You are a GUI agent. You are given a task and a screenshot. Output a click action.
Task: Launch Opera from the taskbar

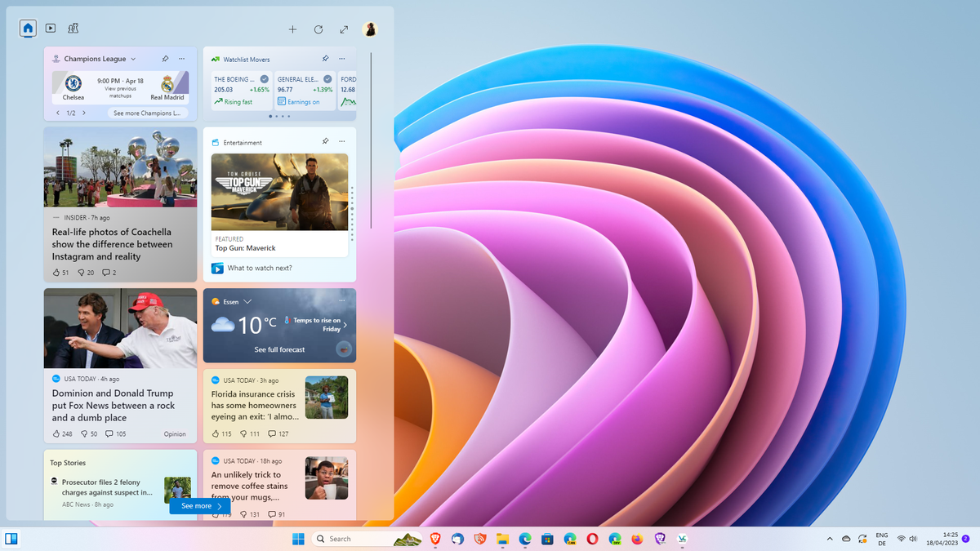coord(592,539)
